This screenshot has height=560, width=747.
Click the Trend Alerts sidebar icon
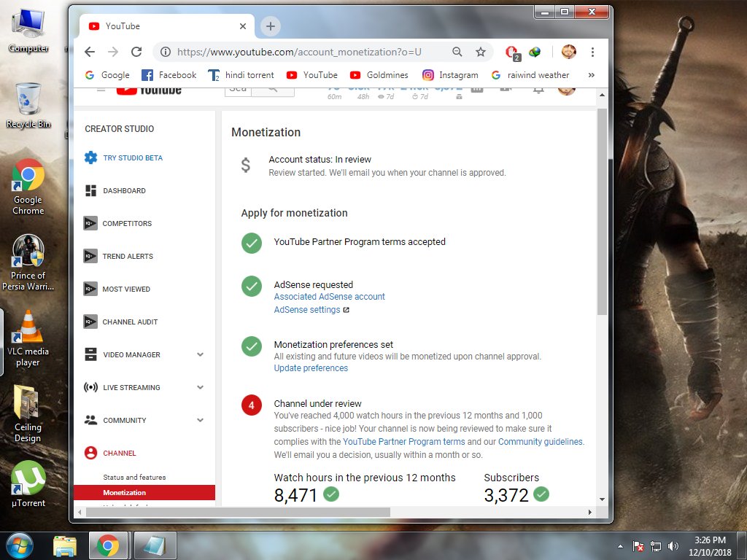[x=90, y=256]
